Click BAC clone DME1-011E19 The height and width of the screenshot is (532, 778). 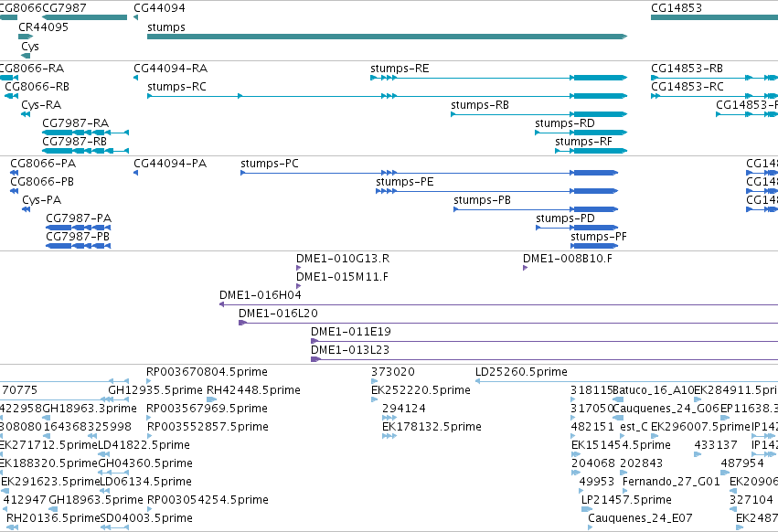click(544, 341)
